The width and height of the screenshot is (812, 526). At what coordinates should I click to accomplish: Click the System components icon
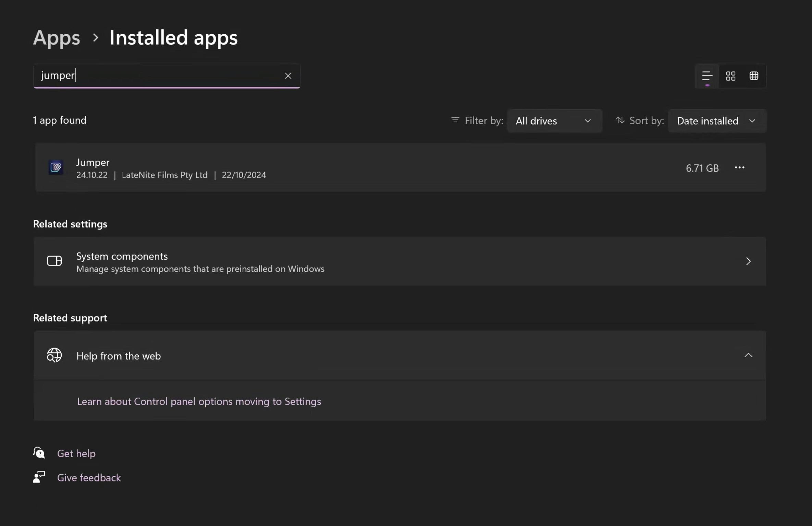click(54, 261)
